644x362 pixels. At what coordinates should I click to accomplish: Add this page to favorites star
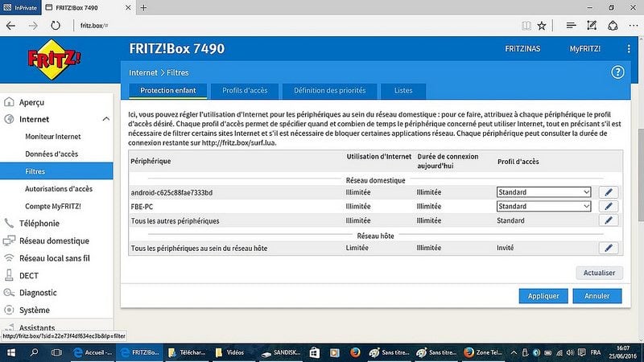542,26
